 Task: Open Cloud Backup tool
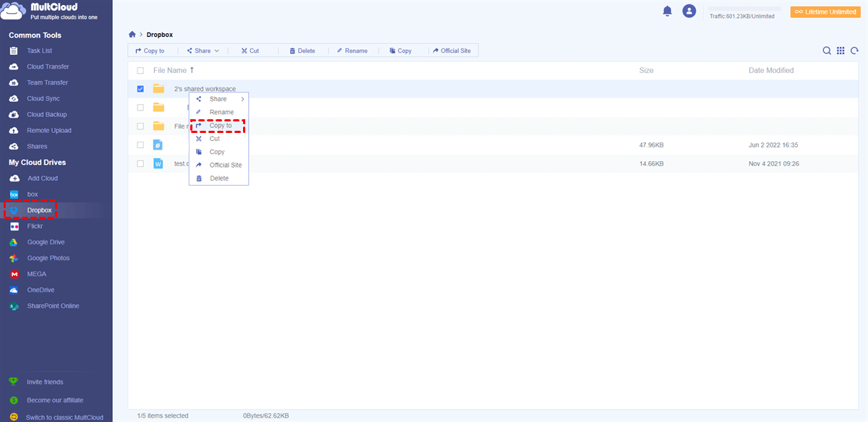coord(46,114)
